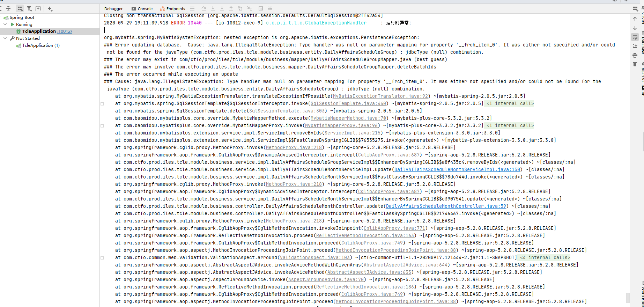Collapse the Running services node
Image resolution: width=644 pixels, height=307 pixels.
point(5,24)
